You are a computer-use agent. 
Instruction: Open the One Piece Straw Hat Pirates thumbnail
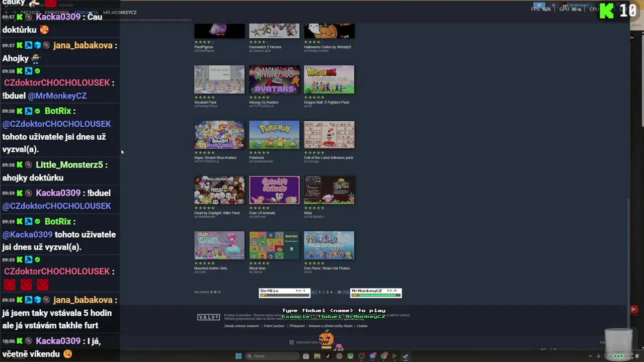(329, 245)
